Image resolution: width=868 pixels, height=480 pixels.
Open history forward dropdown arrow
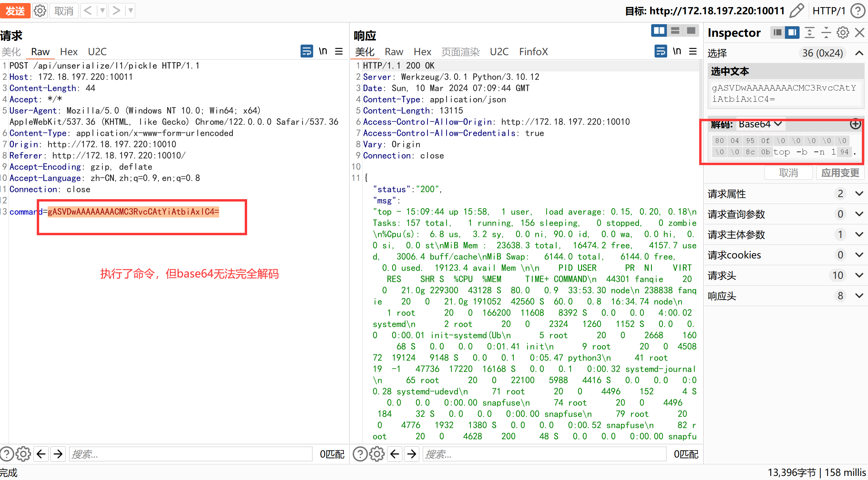(130, 11)
